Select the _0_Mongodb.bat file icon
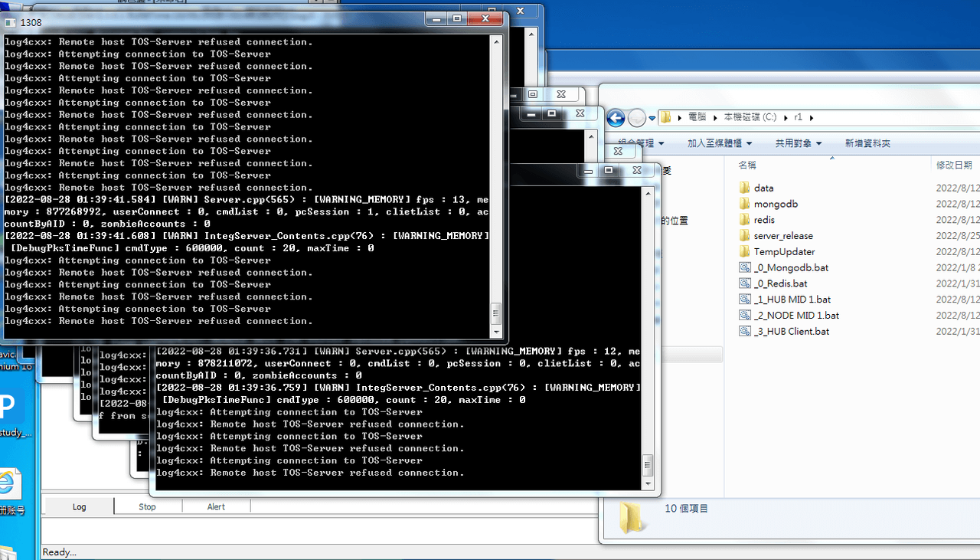This screenshot has height=560, width=980. click(745, 267)
